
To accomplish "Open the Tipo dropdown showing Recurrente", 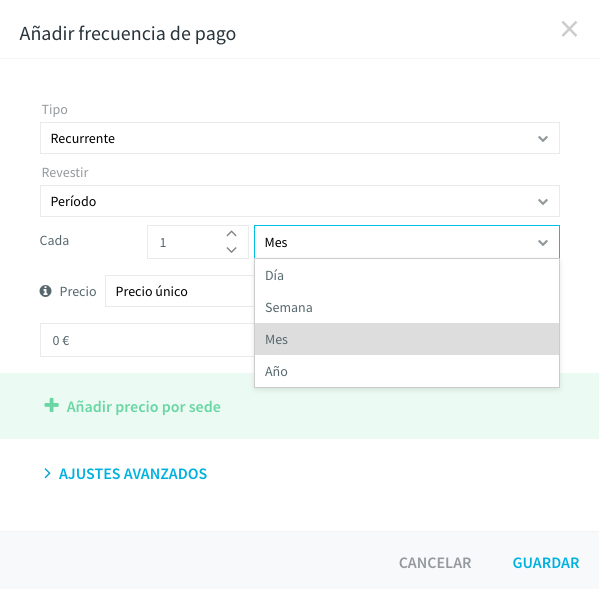I will coord(300,138).
